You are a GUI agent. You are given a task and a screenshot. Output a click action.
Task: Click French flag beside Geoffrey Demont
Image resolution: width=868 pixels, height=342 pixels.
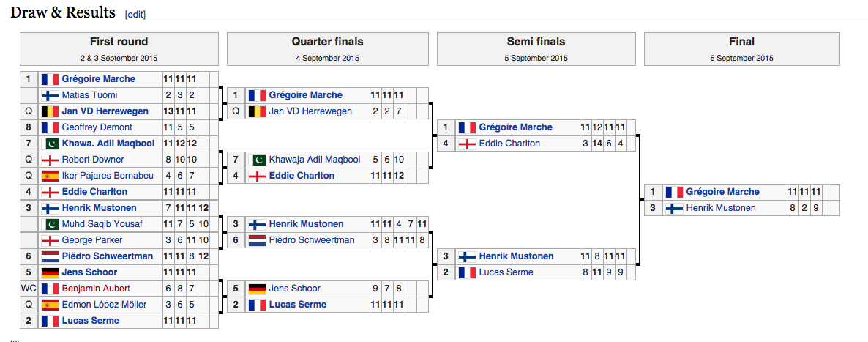50,127
